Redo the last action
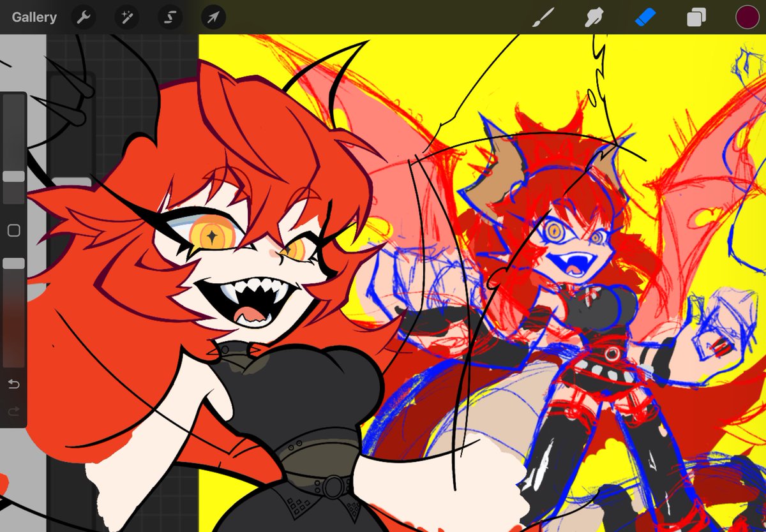 click(13, 412)
